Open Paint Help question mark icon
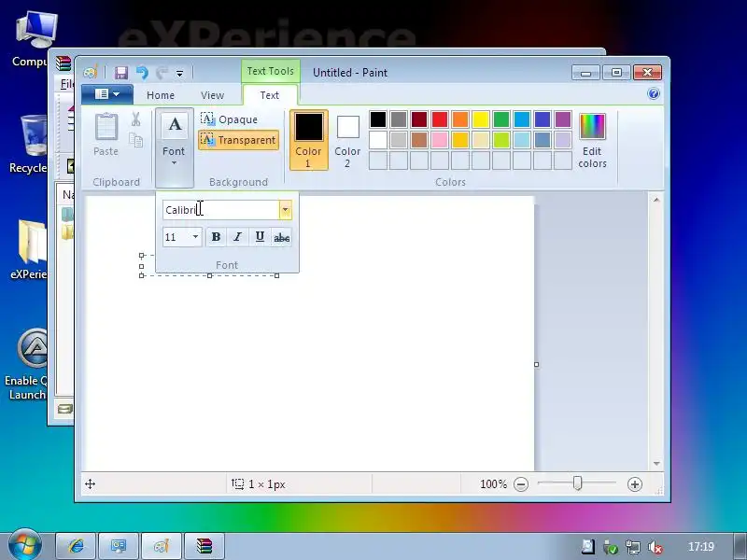 pyautogui.click(x=654, y=93)
